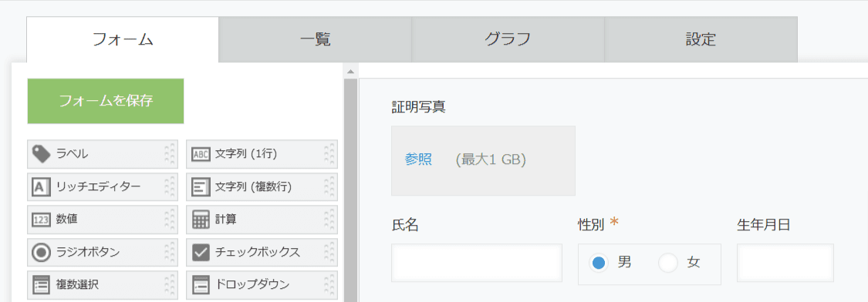Select the ドロップダウン field item
Screen dimensions: 868x302
262,285
